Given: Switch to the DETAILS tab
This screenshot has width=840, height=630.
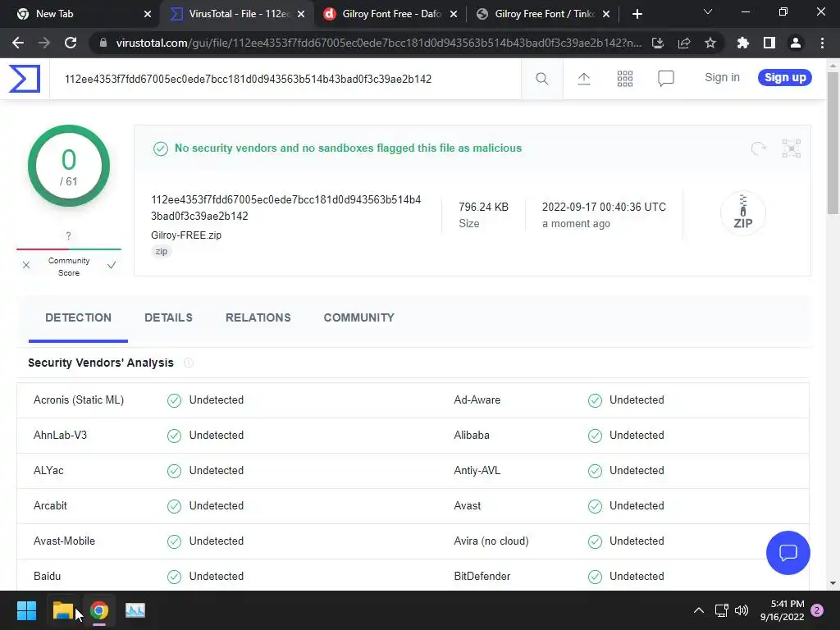Looking at the screenshot, I should tap(168, 317).
